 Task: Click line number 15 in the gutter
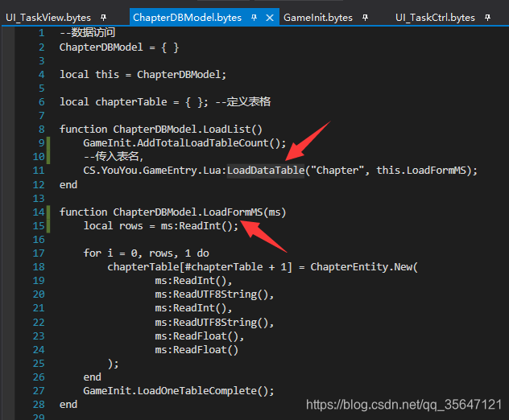(x=39, y=226)
